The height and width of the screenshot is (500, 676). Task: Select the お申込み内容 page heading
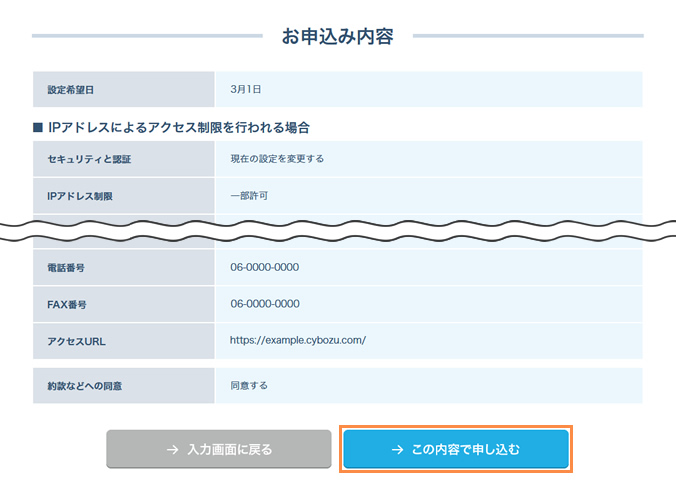[x=337, y=37]
